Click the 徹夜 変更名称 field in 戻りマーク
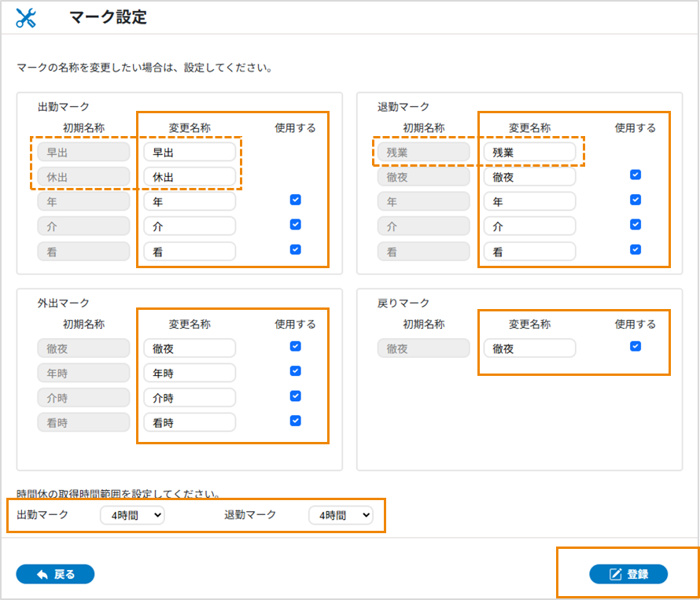 (529, 348)
